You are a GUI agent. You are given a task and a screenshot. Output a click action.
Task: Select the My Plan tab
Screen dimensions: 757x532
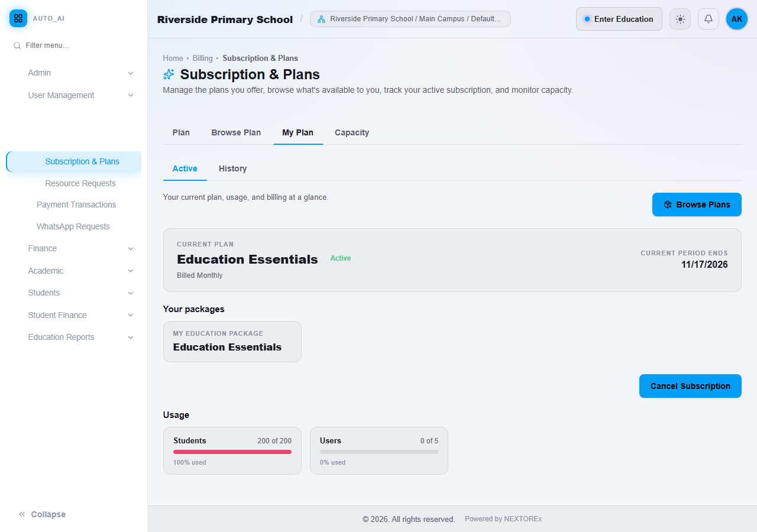click(x=298, y=132)
